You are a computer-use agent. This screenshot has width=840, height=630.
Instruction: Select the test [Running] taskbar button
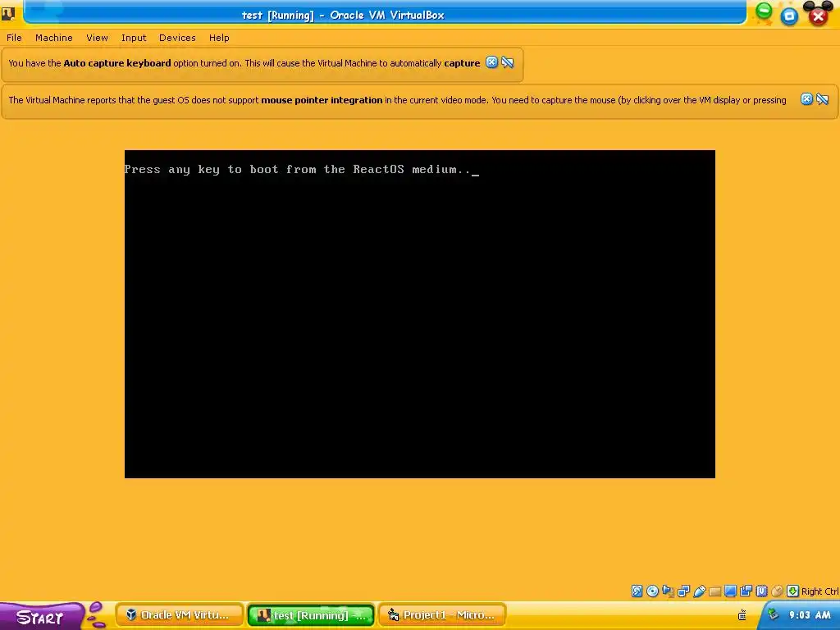pos(311,615)
